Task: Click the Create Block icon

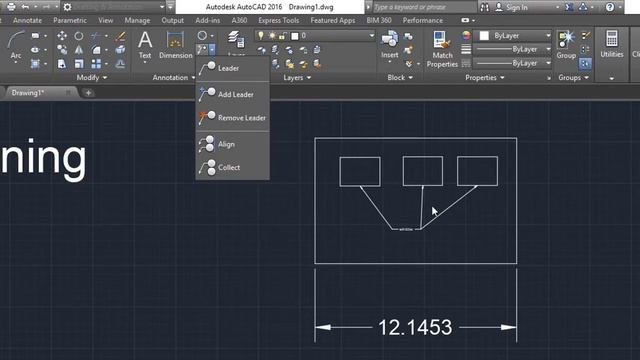Action: pyautogui.click(x=408, y=37)
